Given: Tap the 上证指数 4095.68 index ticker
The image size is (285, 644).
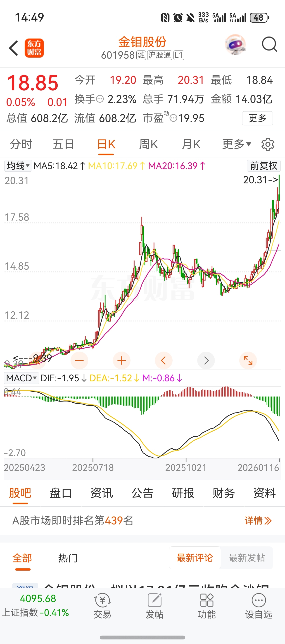Looking at the screenshot, I should [36, 606].
